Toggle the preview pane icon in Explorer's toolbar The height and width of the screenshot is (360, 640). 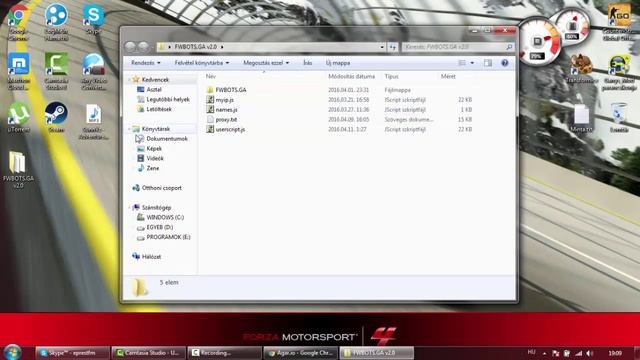pos(488,63)
